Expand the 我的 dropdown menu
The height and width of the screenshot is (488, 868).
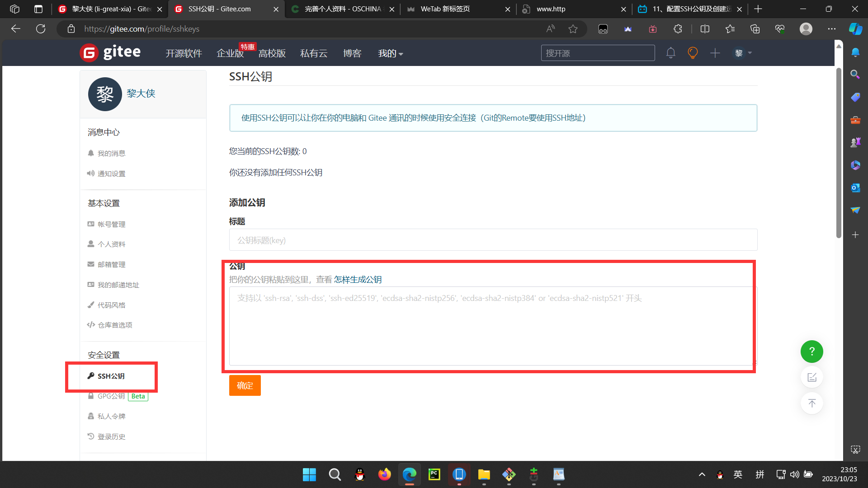390,53
